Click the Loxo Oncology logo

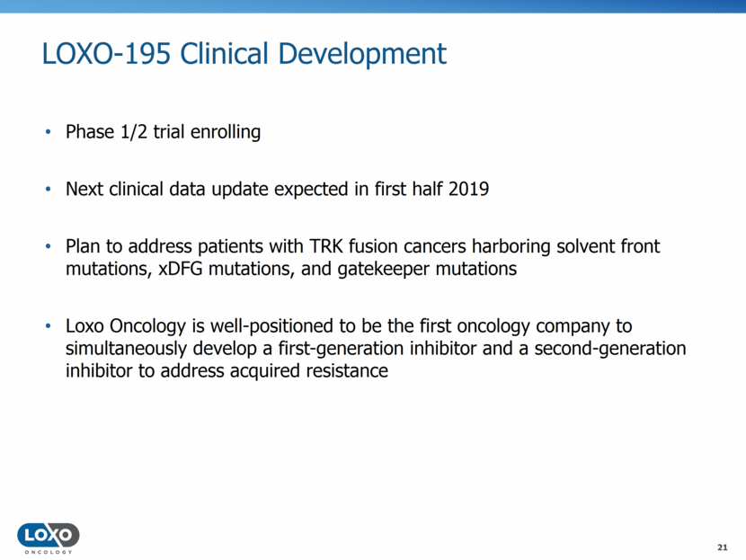[x=48, y=535]
